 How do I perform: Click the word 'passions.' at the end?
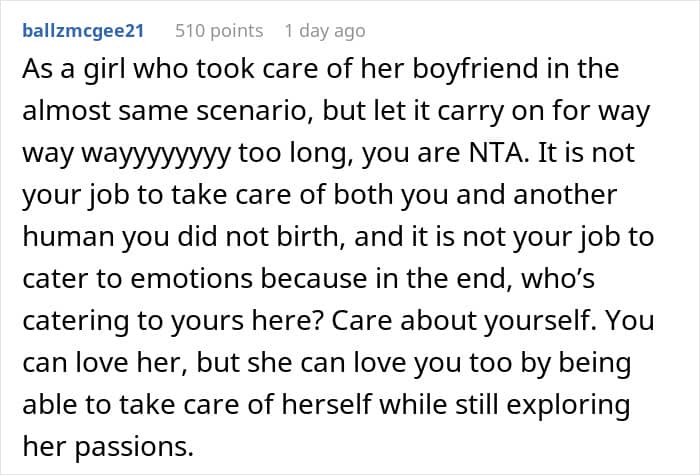pyautogui.click(x=133, y=447)
